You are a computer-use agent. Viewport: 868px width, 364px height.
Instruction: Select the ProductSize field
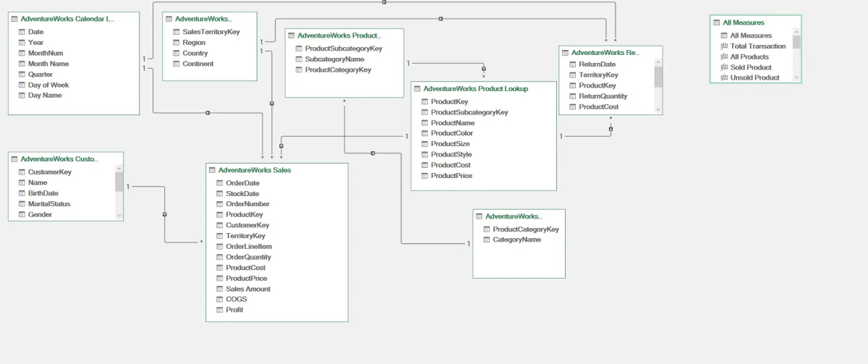pyautogui.click(x=450, y=144)
